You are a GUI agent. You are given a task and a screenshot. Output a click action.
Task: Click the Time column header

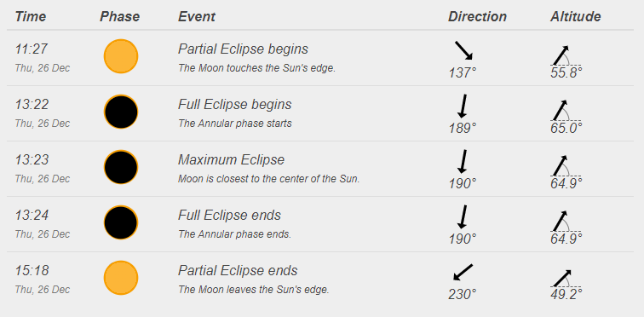[31, 16]
